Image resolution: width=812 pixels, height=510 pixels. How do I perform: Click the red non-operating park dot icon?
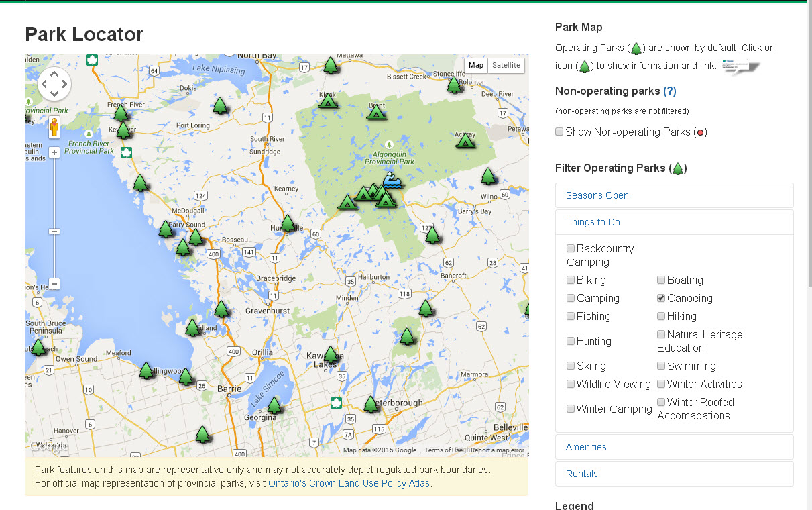click(x=700, y=132)
